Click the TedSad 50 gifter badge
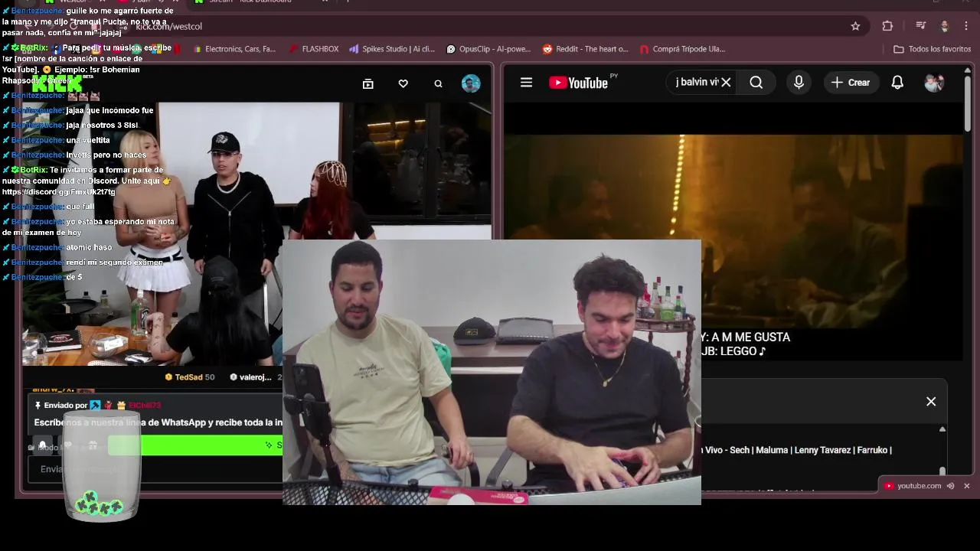Screen dimensions: 980x551 [x=190, y=377]
